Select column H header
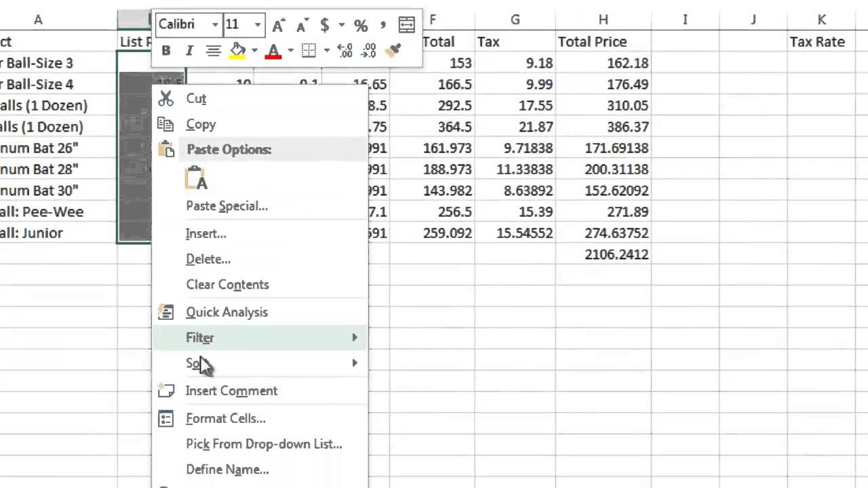Viewport: 868px width, 488px height. pyautogui.click(x=604, y=20)
